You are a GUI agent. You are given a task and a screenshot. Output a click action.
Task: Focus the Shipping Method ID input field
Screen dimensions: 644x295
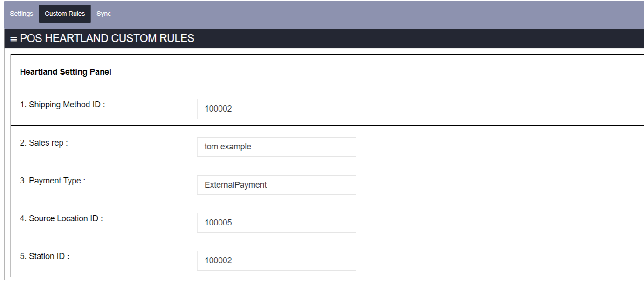[x=276, y=109]
